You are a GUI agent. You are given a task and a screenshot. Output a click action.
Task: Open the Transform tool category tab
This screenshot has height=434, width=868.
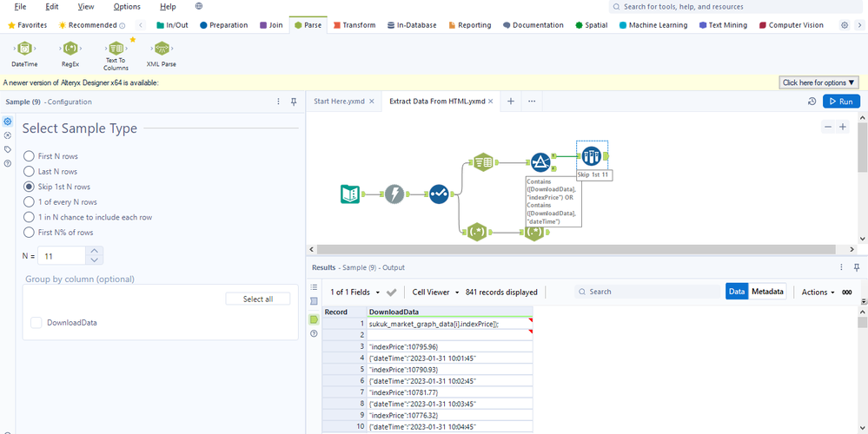pyautogui.click(x=354, y=25)
